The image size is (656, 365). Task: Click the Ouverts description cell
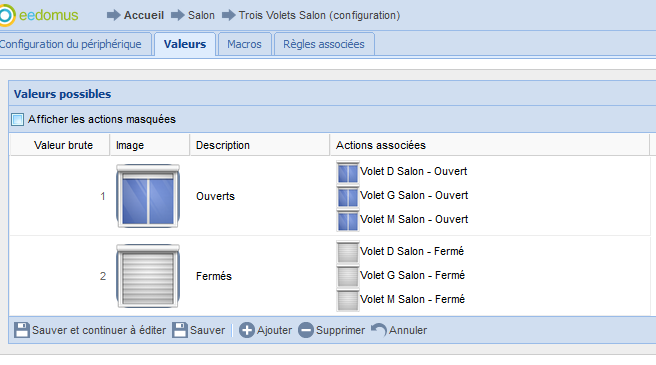coord(260,196)
